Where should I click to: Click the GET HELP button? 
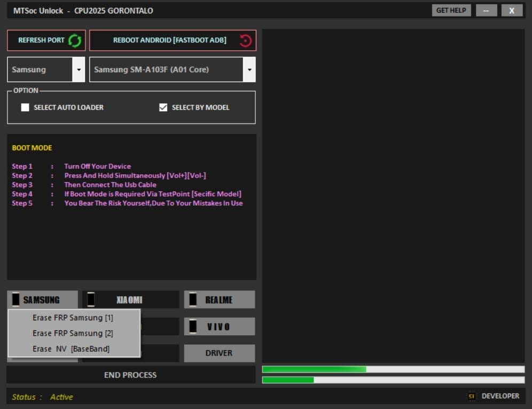[451, 10]
